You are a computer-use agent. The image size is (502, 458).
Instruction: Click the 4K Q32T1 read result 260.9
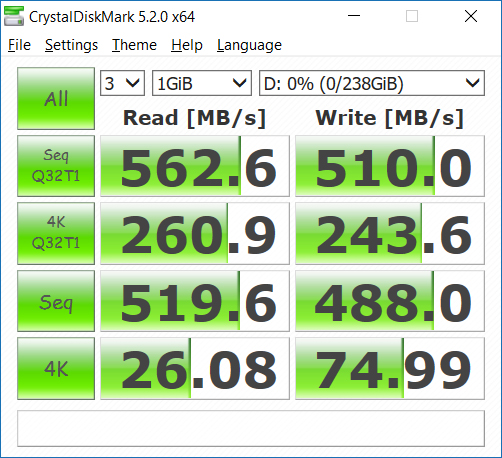tap(195, 233)
